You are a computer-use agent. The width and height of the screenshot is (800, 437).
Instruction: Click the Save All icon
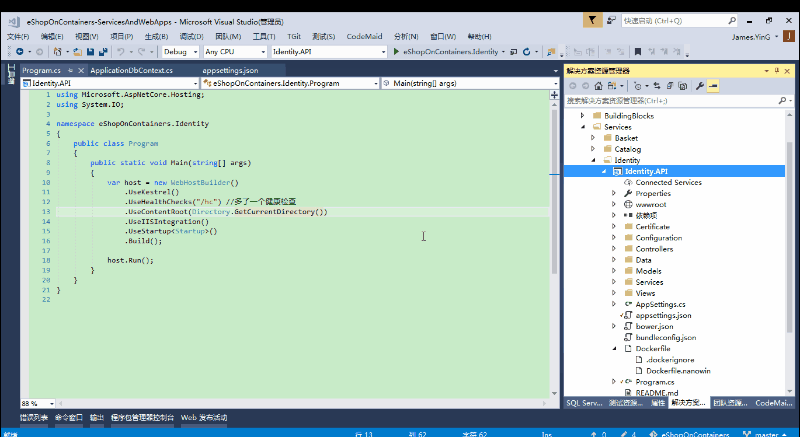pyautogui.click(x=103, y=52)
